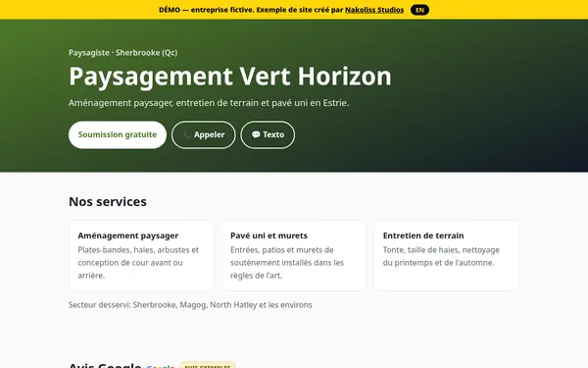588x368 pixels.
Task: Click the phone icon in Appeler
Action: click(x=187, y=134)
